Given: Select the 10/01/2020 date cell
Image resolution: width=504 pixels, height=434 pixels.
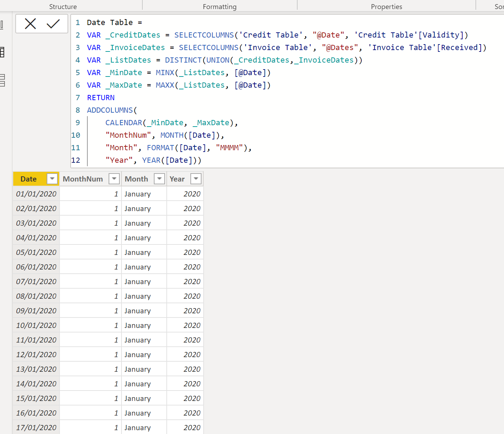Looking at the screenshot, I should (36, 325).
